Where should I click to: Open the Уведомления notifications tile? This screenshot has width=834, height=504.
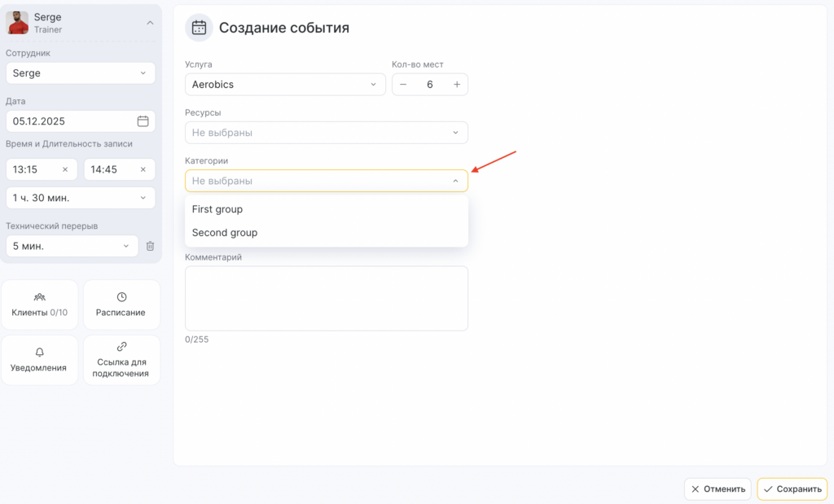point(40,360)
